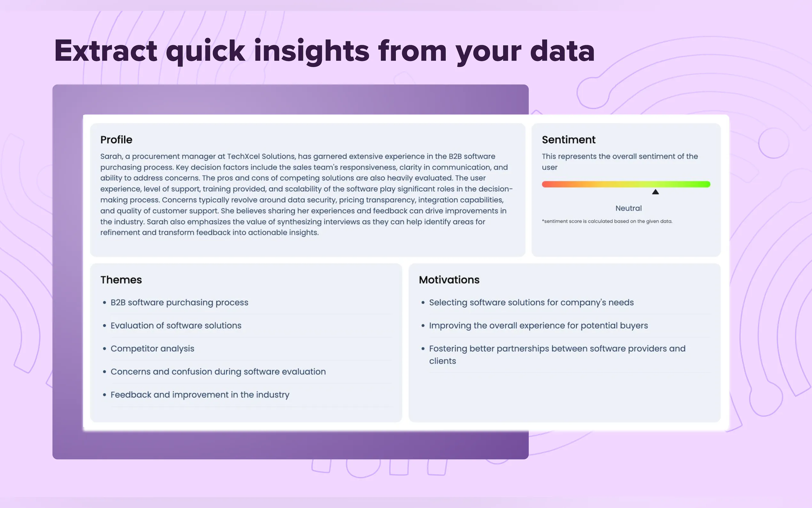Image resolution: width=812 pixels, height=508 pixels.
Task: Click the Sentiment section heading
Action: click(568, 140)
